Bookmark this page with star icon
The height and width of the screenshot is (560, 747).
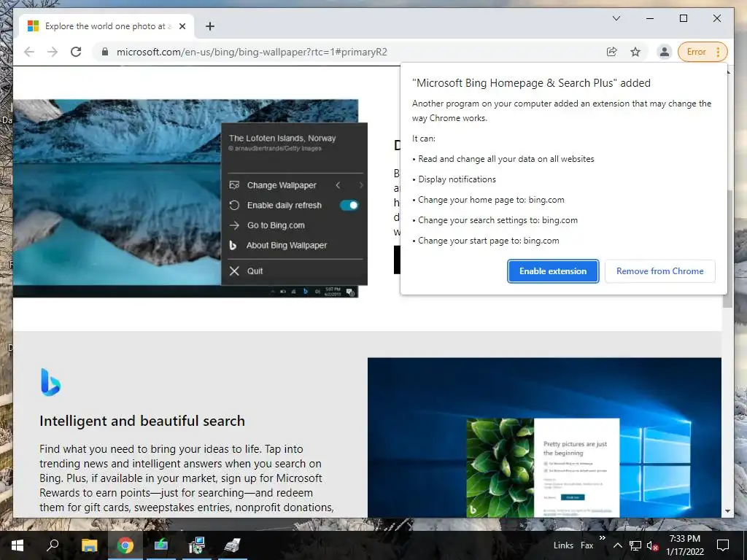(x=635, y=52)
